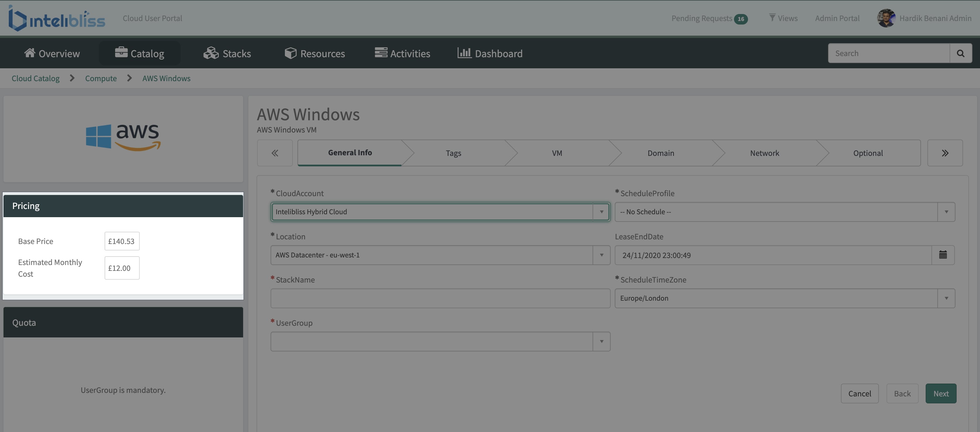This screenshot has width=980, height=432.
Task: Go to Overview in the nav bar
Action: [52, 53]
